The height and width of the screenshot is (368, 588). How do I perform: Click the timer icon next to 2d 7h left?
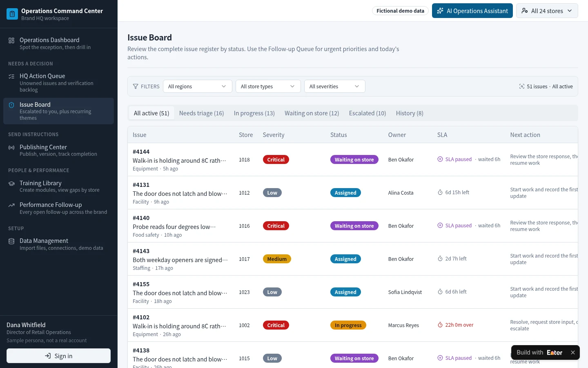(x=440, y=259)
